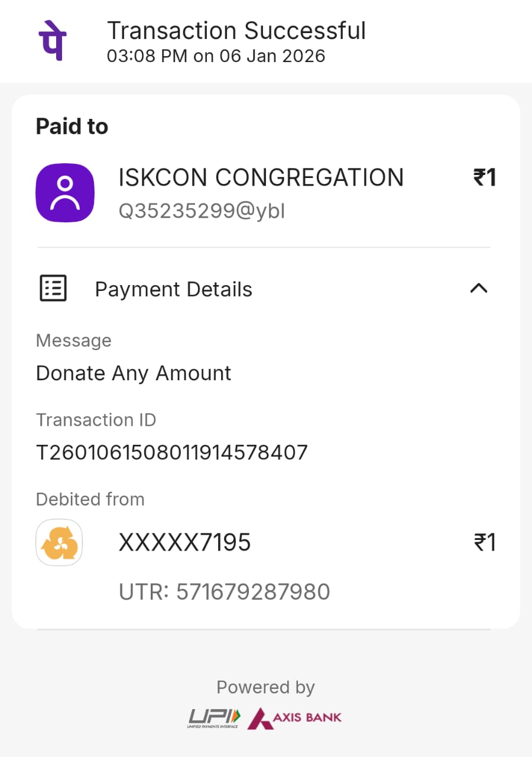Image resolution: width=532 pixels, height=757 pixels.
Task: Click the ₹1 amount beside recipient
Action: click(x=484, y=177)
